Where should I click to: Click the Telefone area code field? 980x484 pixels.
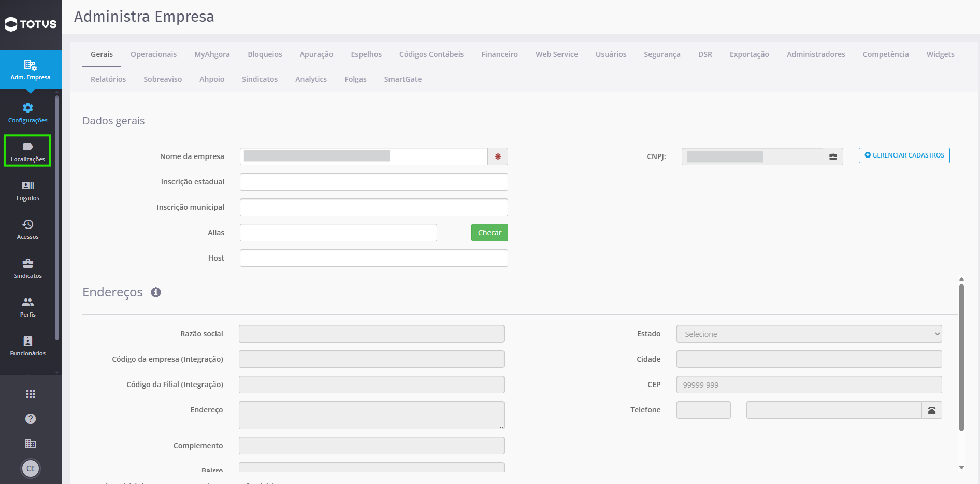[x=703, y=410]
